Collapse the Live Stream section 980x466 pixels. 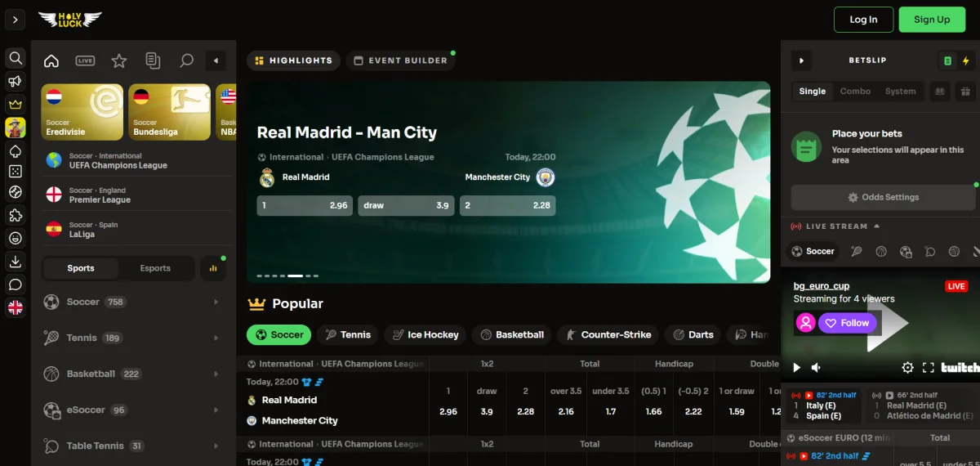tap(876, 226)
